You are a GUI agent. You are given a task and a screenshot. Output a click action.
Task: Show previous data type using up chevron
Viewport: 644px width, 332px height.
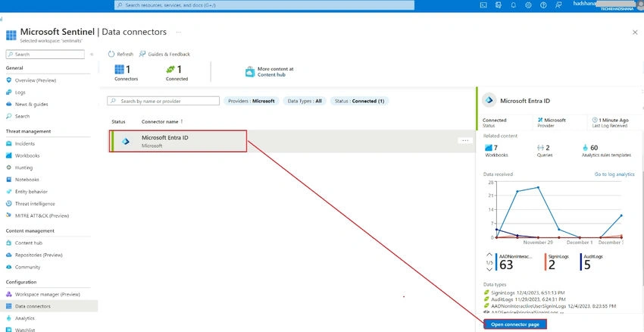[489, 255]
